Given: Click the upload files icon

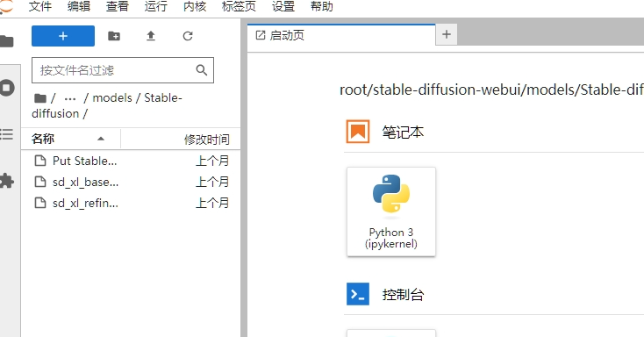Looking at the screenshot, I should point(151,36).
